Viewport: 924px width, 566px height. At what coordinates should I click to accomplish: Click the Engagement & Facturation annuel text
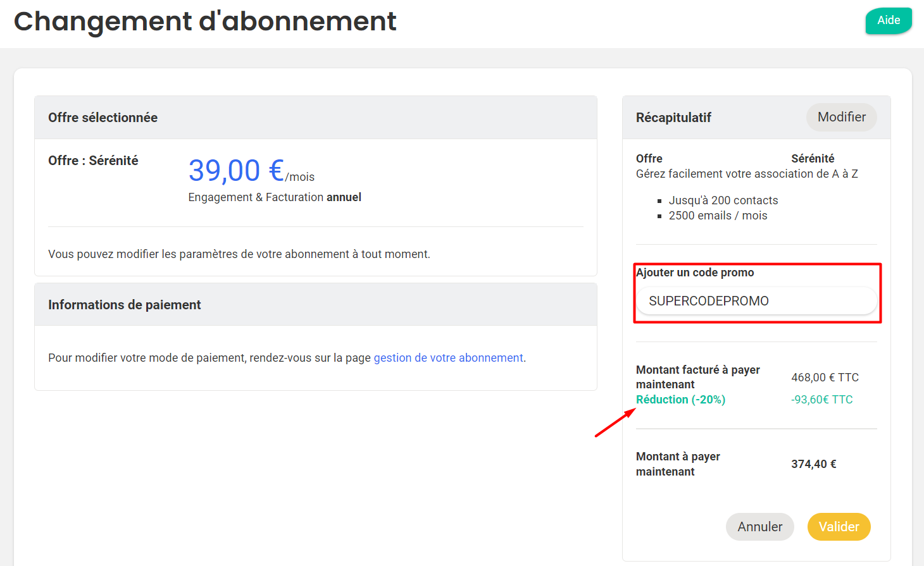pyautogui.click(x=275, y=197)
